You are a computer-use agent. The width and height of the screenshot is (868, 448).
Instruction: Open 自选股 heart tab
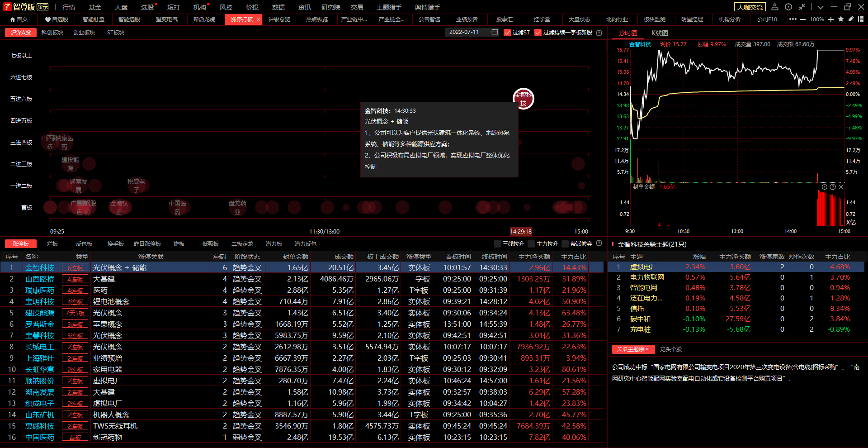57,19
